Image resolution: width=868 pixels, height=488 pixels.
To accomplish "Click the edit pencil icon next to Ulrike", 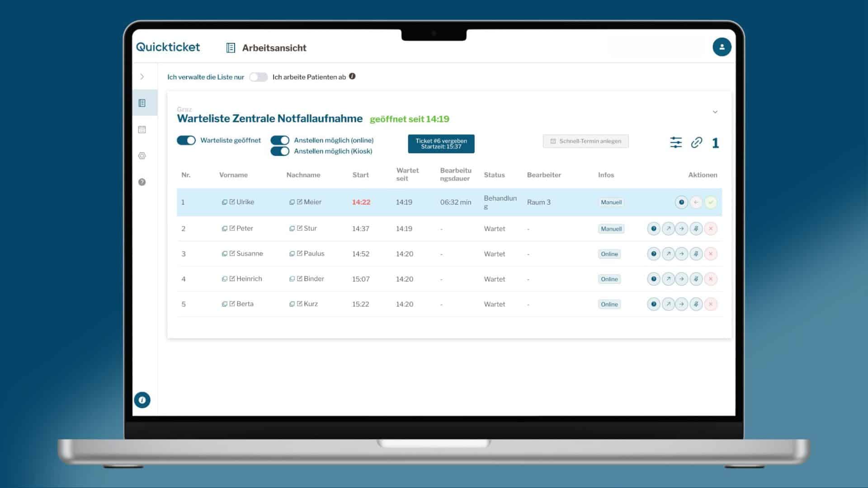I will 232,202.
